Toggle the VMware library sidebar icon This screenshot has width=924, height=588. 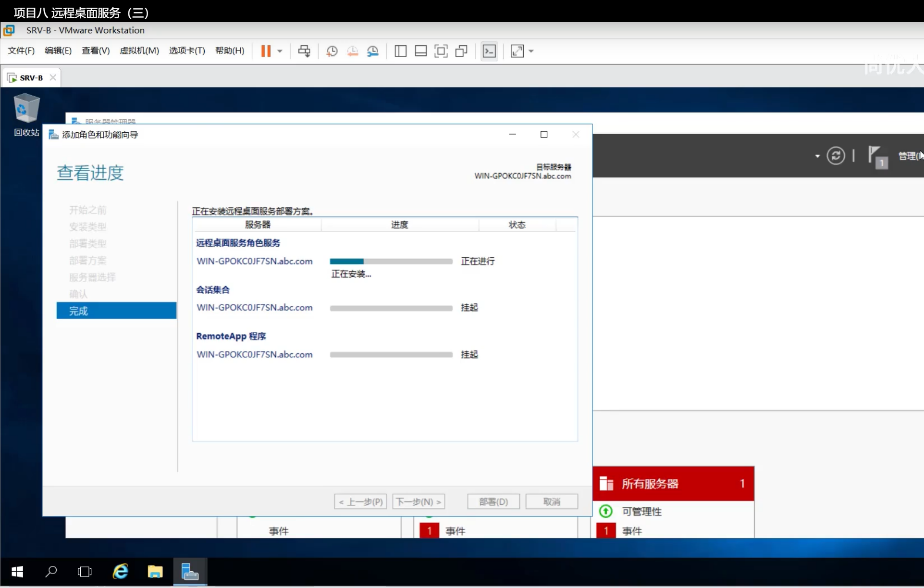tap(400, 51)
